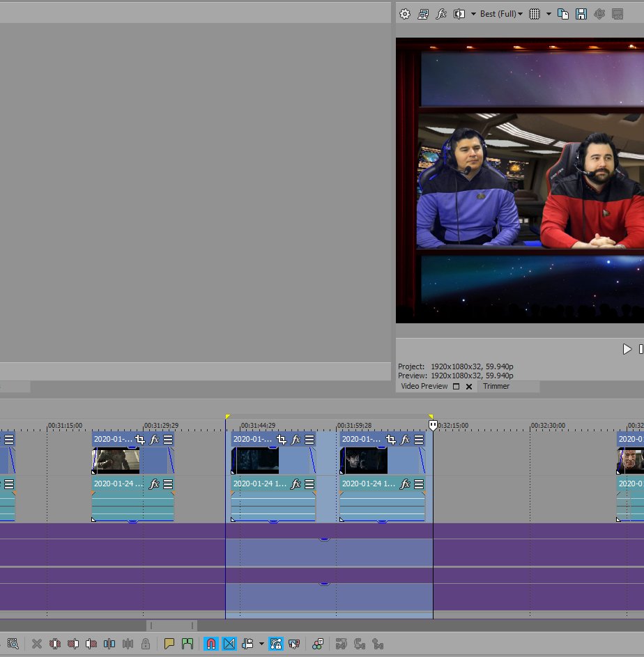Click loop region start yellow marker
Viewport: 644px width, 657px height.
(228, 417)
